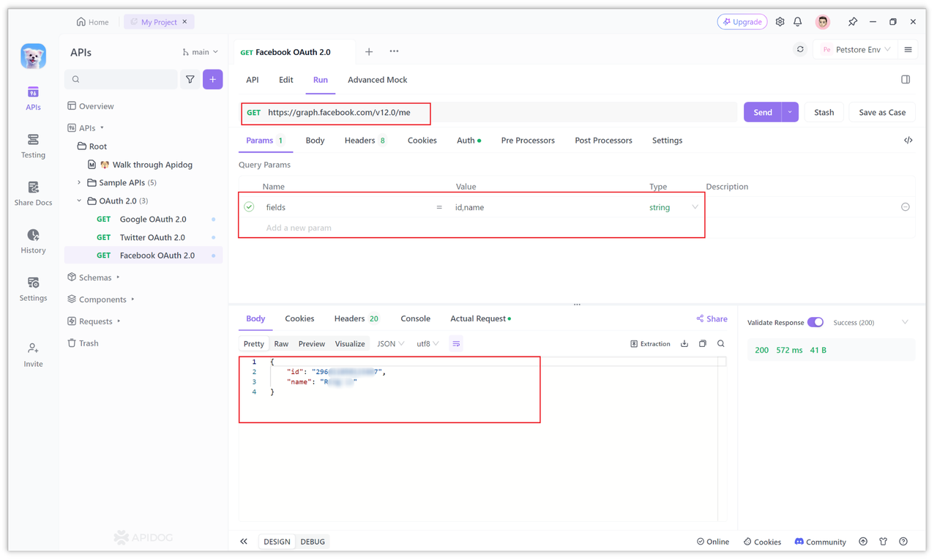Open the Testing section
The height and width of the screenshot is (560, 937).
(x=33, y=146)
